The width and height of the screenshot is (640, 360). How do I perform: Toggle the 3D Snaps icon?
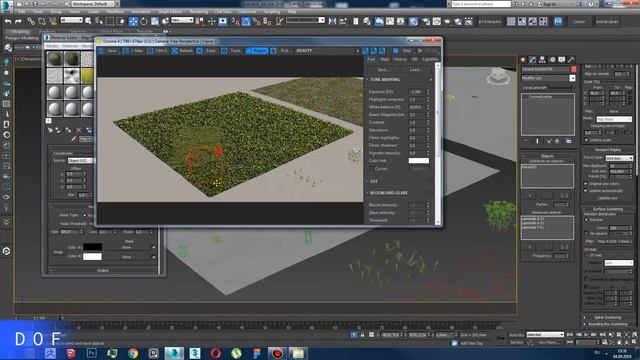(236, 21)
